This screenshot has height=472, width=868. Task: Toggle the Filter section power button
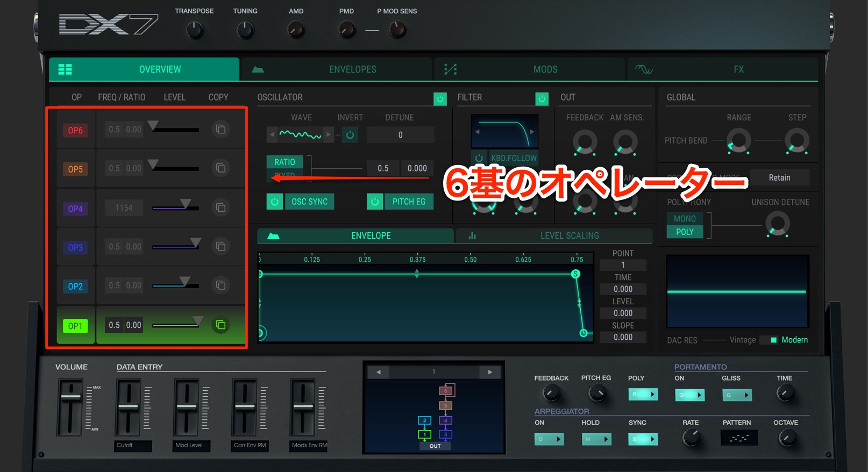542,99
